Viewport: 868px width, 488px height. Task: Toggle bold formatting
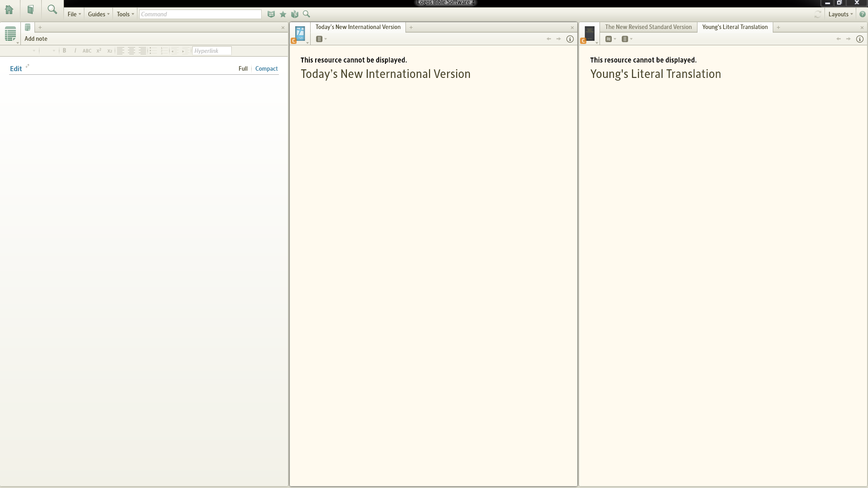(64, 51)
